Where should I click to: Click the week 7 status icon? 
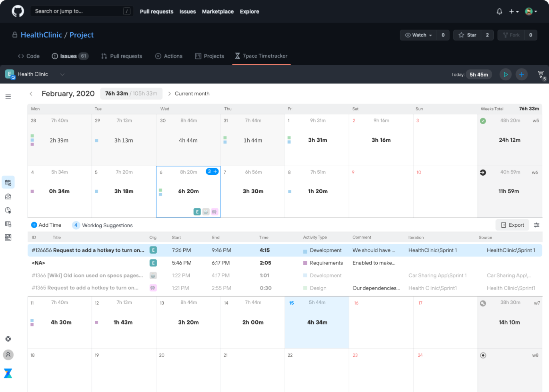pos(483,303)
